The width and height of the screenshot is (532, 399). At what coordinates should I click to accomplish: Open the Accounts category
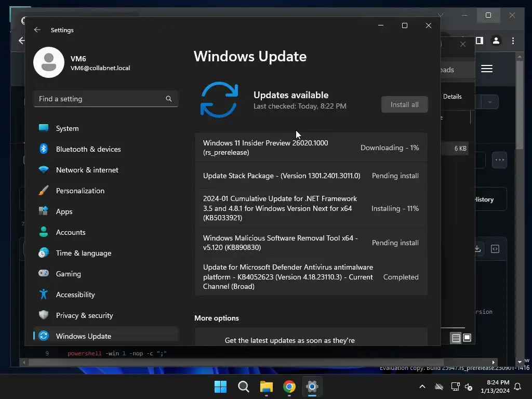(x=106, y=232)
